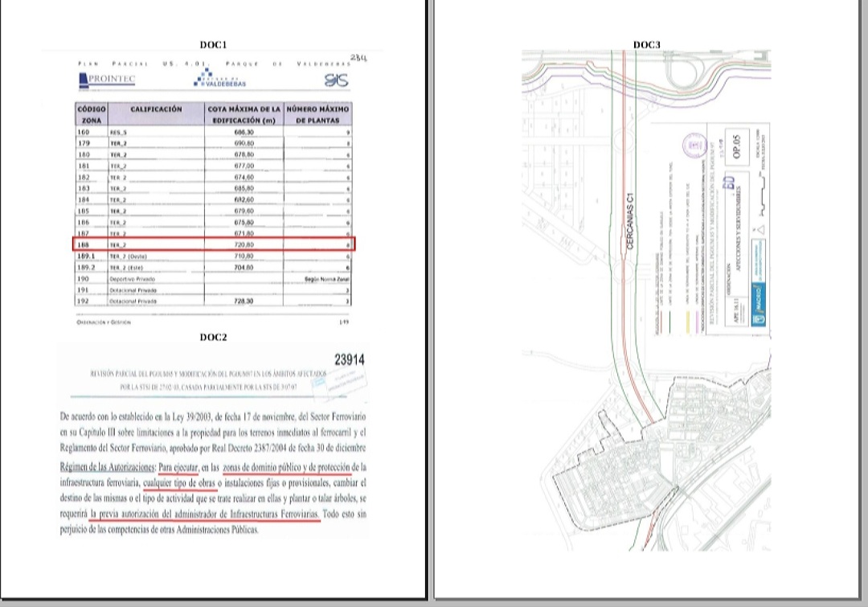Select the phrase zonas de dominio público y de protección

click(x=287, y=467)
